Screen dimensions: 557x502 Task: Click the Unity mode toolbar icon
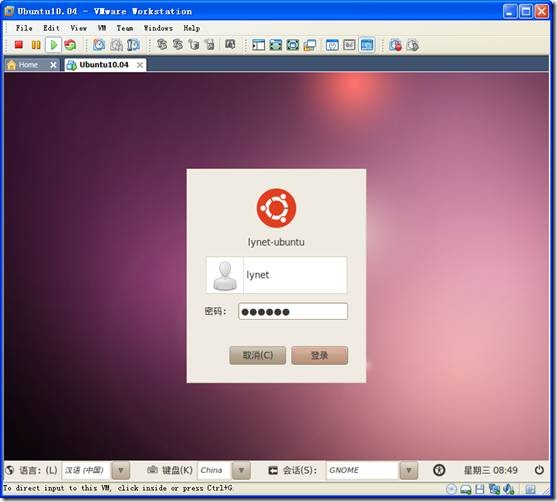coord(293,45)
